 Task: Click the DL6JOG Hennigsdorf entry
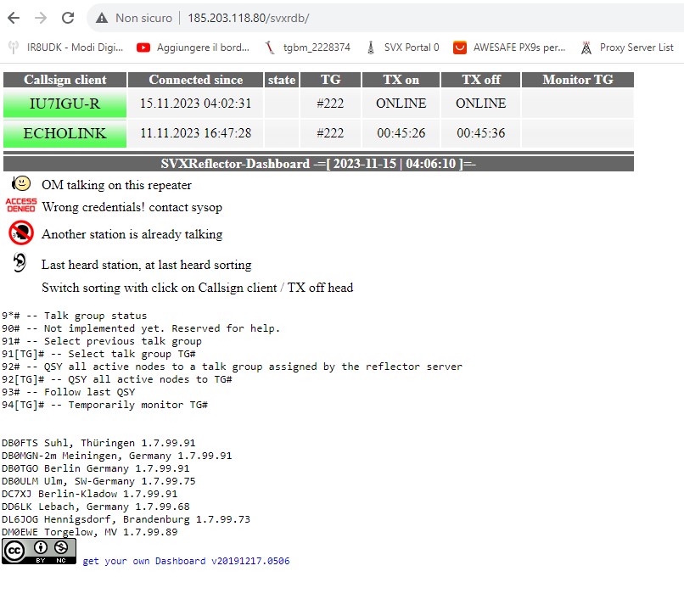point(126,519)
